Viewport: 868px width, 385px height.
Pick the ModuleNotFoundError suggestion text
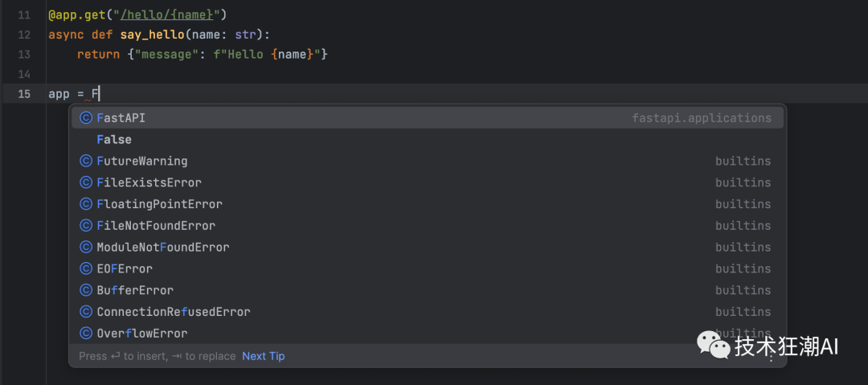point(163,247)
